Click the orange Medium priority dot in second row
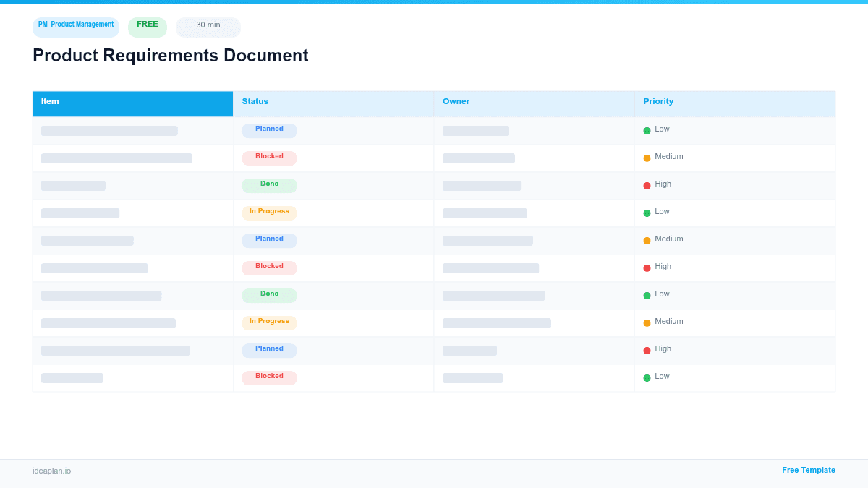The height and width of the screenshot is (488, 868). point(647,157)
